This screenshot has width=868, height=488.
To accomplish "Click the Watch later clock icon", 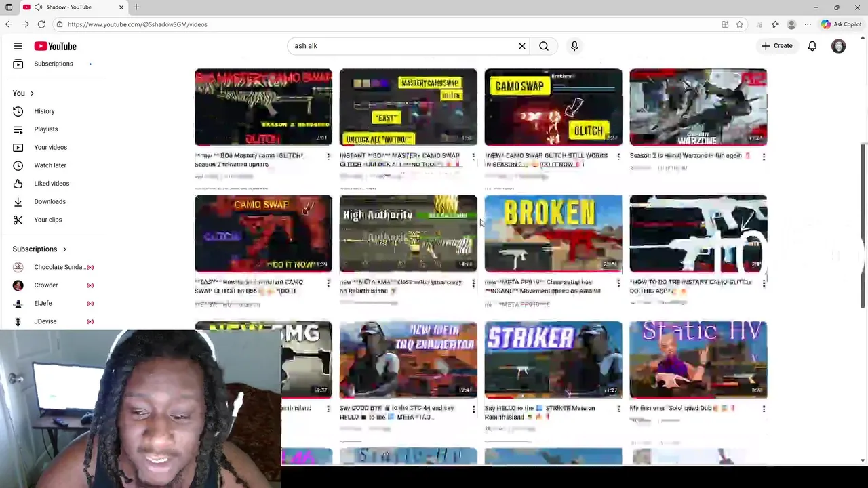I will [18, 165].
